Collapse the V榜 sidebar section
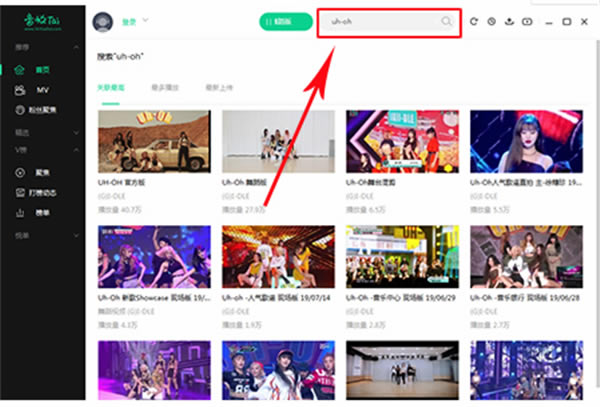Image resolution: width=600 pixels, height=407 pixels. [76, 150]
